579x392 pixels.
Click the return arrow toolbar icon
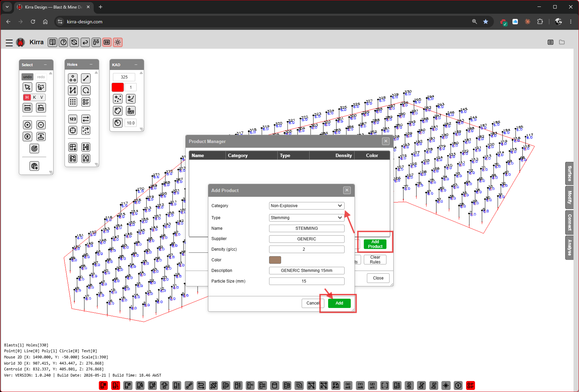click(85, 42)
